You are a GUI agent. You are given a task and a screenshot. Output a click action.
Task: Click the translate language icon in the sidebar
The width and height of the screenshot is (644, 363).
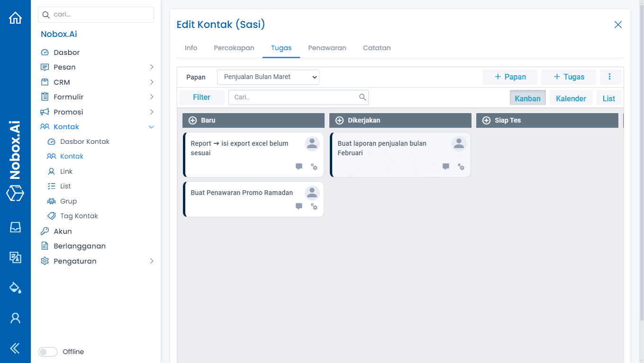click(15, 257)
